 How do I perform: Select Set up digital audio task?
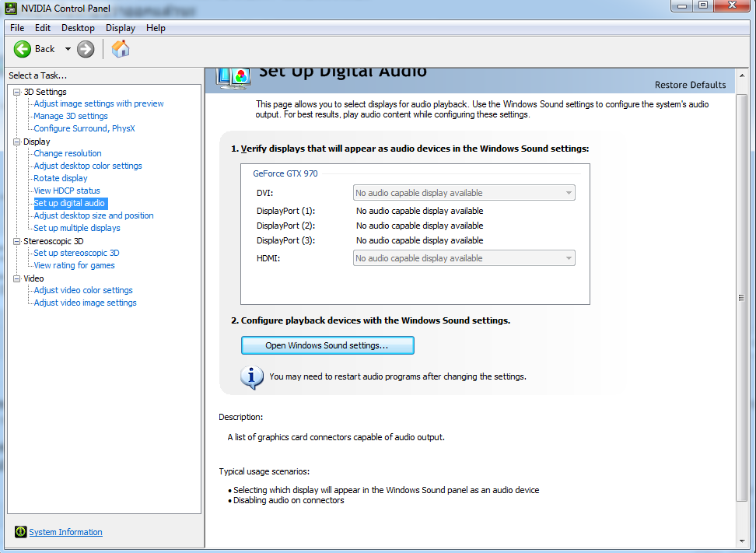(x=71, y=204)
